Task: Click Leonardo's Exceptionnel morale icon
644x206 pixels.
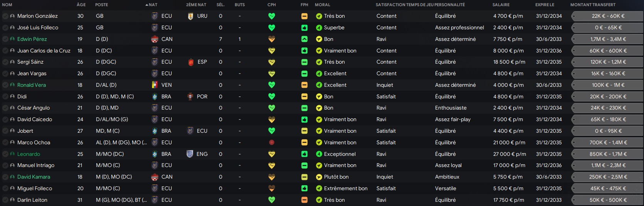Action: point(319,154)
